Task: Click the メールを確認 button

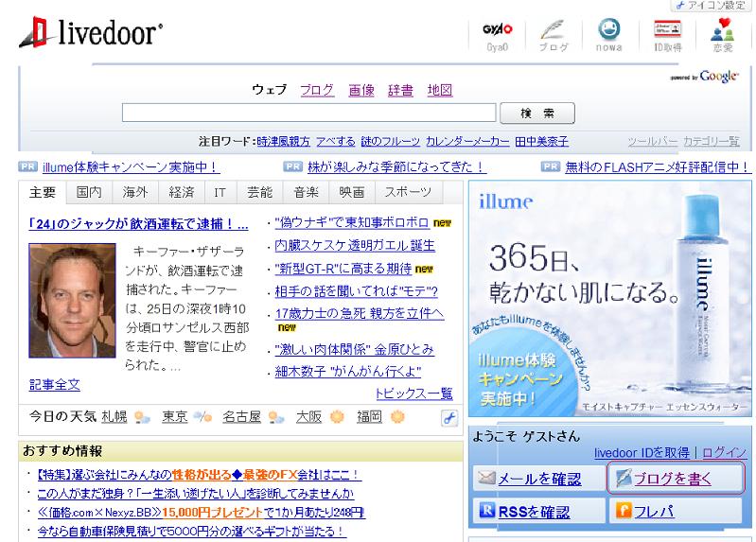Action: (x=538, y=479)
